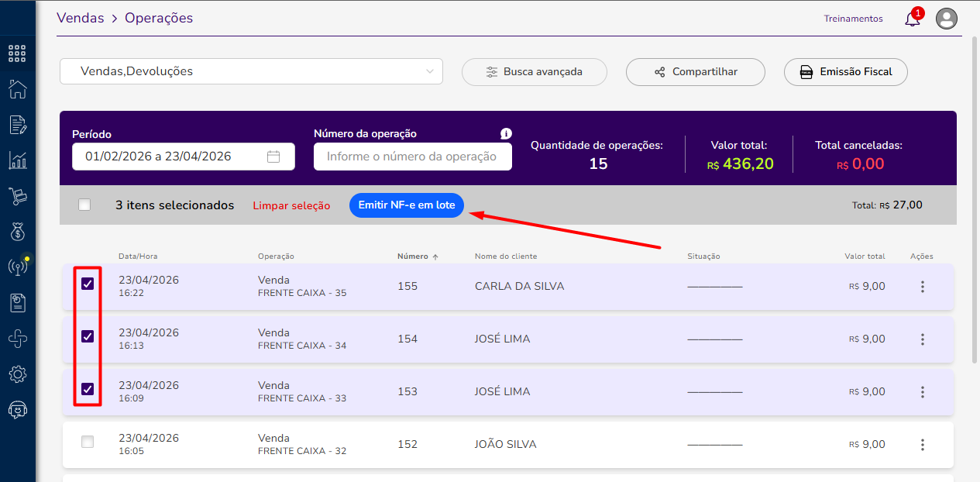The height and width of the screenshot is (482, 980).
Task: Click JOSÉ LIMA in row 153
Action: pos(502,392)
